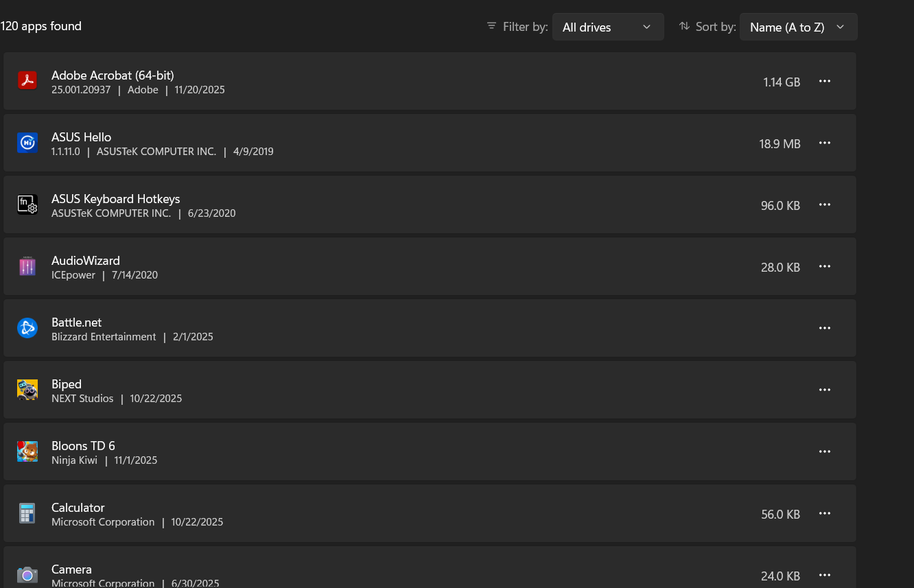This screenshot has width=914, height=588.
Task: Select the Biped app name
Action: coord(67,384)
